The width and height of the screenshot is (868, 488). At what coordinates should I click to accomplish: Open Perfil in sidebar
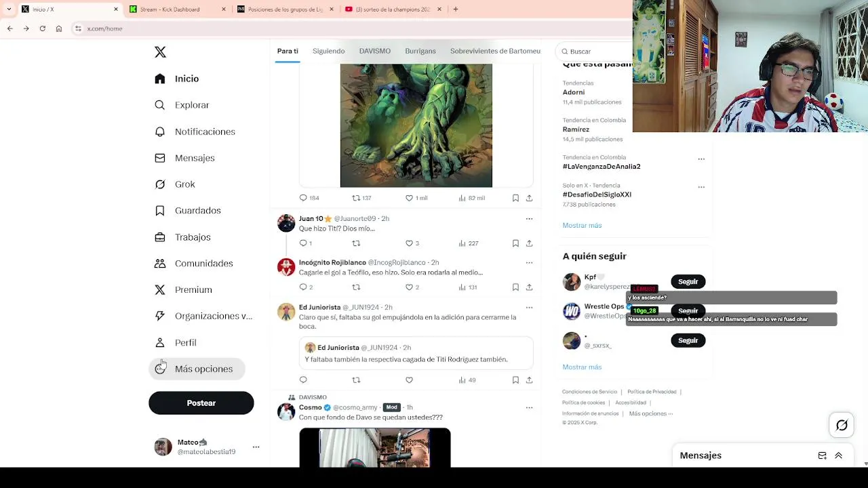click(x=175, y=342)
